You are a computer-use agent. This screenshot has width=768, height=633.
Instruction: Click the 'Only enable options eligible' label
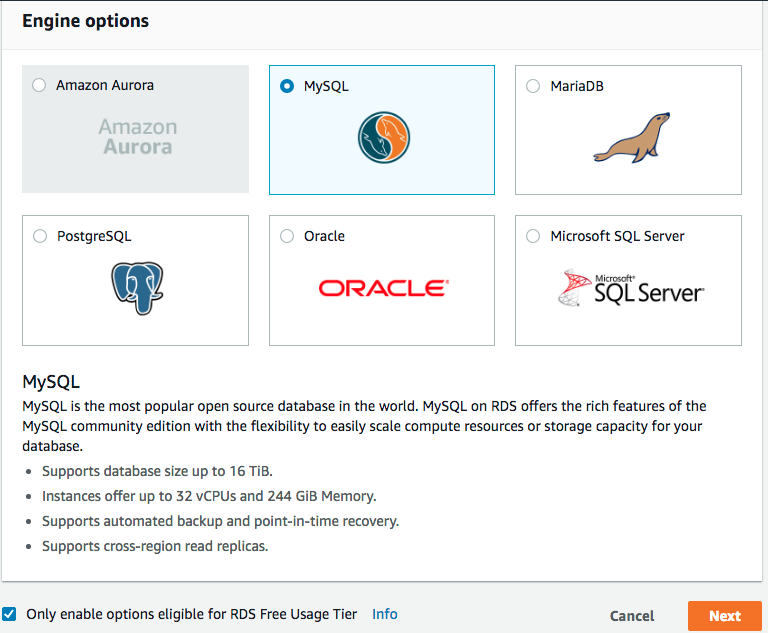coord(191,614)
